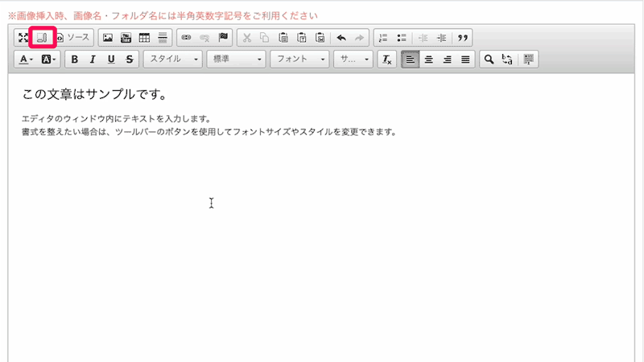
Task: Undo the last action
Action: point(341,38)
